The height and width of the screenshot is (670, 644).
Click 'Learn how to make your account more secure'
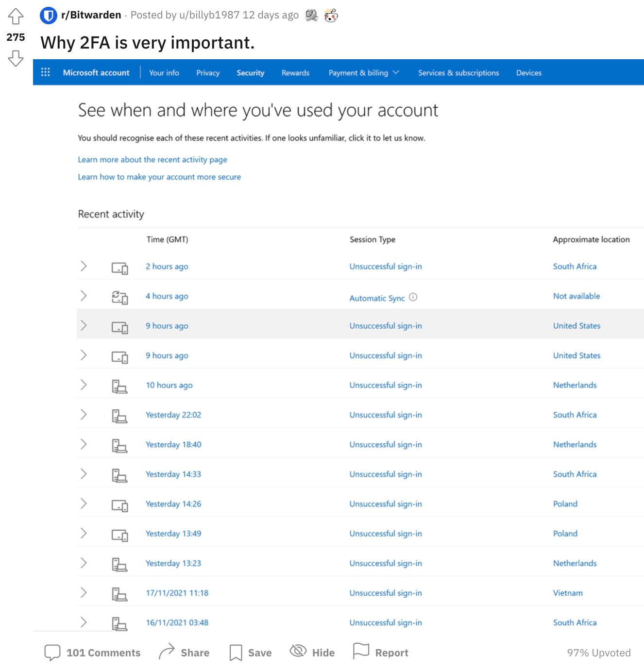tap(159, 177)
